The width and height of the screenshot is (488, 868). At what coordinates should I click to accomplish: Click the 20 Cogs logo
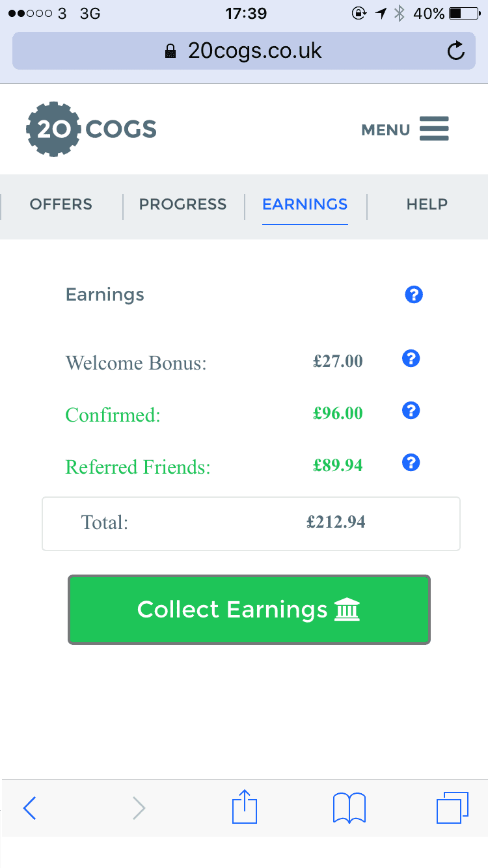(91, 129)
